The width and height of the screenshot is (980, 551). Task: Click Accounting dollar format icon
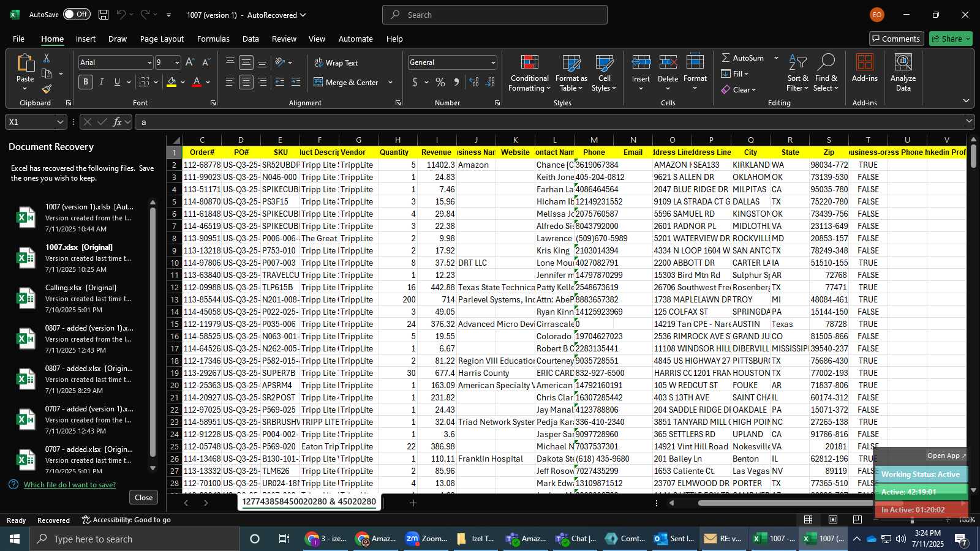415,82
